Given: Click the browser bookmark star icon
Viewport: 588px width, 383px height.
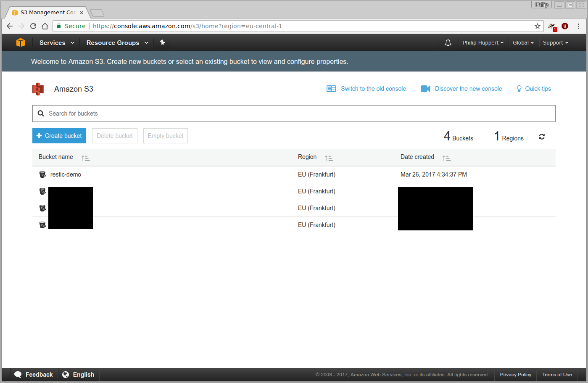Looking at the screenshot, I should coord(538,26).
